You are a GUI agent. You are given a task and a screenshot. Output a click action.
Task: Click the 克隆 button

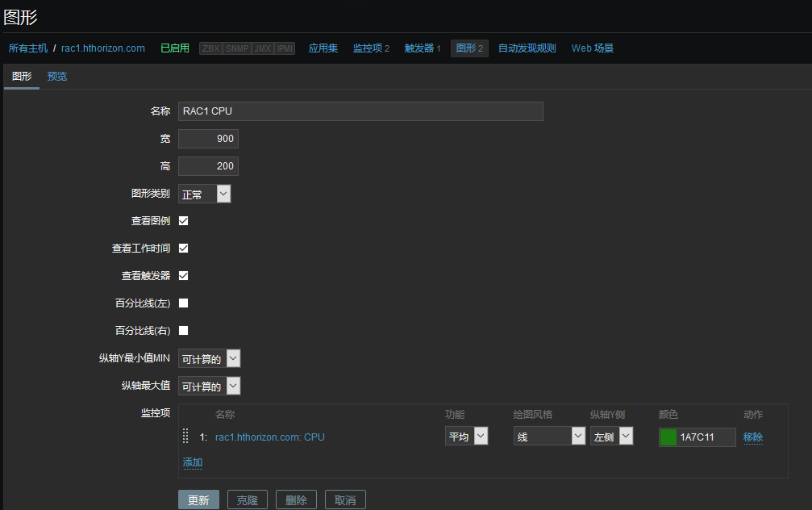(x=248, y=500)
